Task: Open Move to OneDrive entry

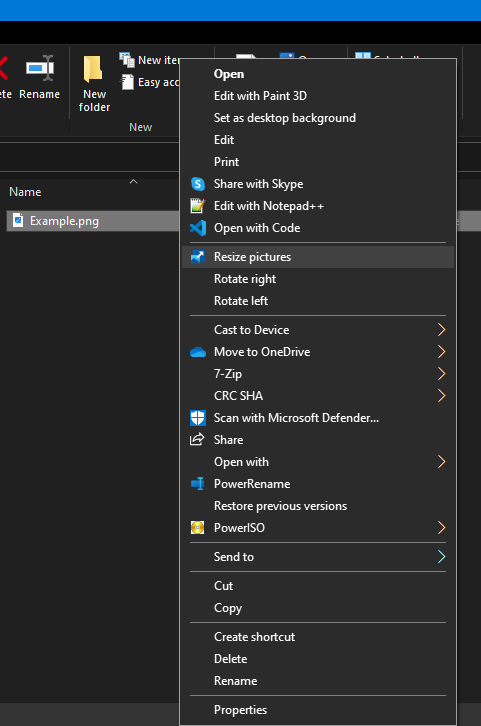Action: tap(318, 352)
